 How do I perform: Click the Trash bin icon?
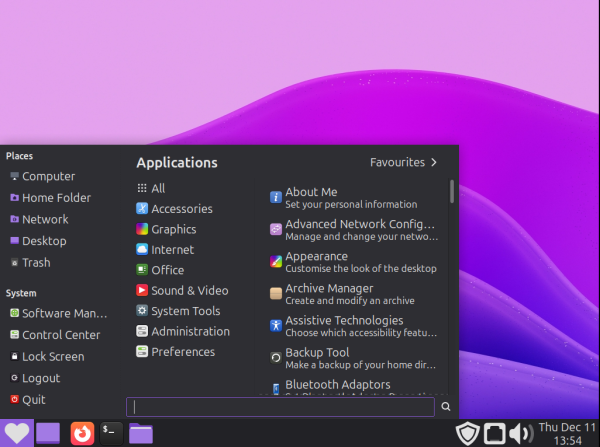(15, 263)
